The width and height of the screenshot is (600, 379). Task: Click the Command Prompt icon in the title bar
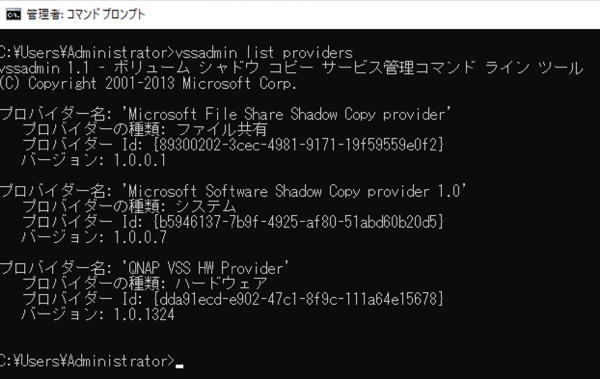(14, 14)
